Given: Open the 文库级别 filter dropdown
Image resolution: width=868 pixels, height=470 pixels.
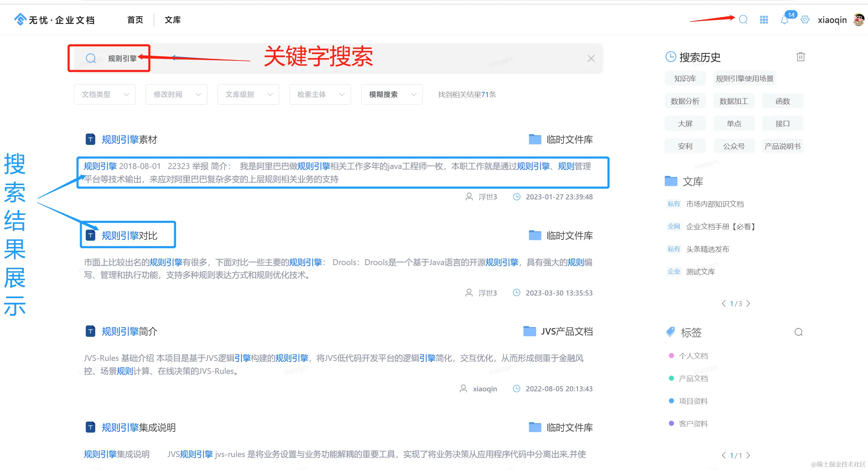Looking at the screenshot, I should 248,94.
